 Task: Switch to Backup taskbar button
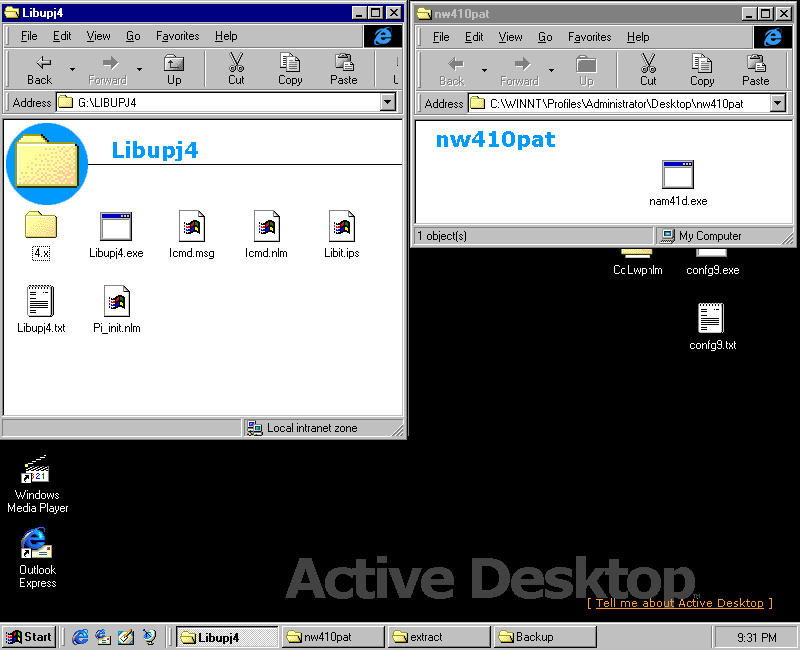pos(545,637)
